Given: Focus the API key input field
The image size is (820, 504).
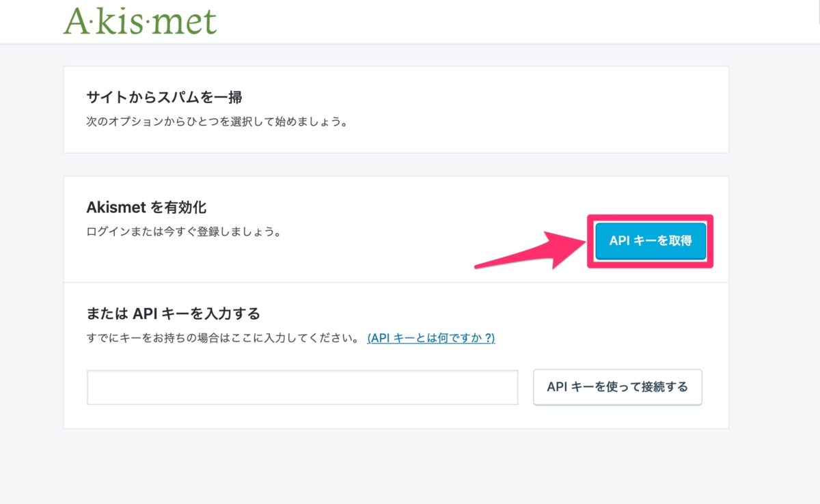Looking at the screenshot, I should (303, 387).
